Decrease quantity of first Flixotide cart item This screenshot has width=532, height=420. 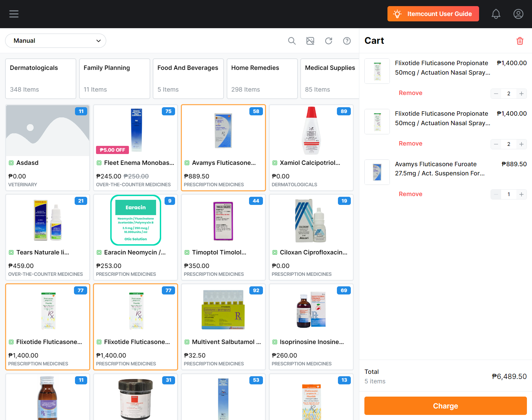point(496,94)
